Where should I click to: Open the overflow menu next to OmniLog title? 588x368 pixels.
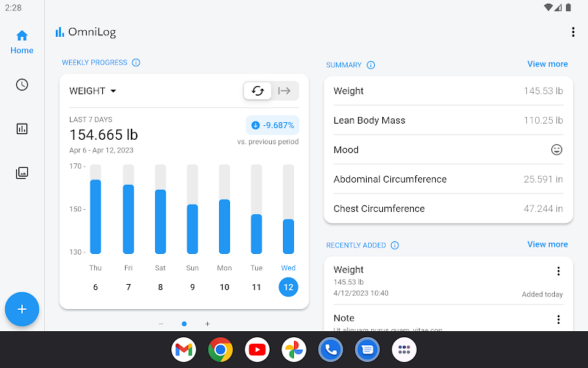point(573,32)
